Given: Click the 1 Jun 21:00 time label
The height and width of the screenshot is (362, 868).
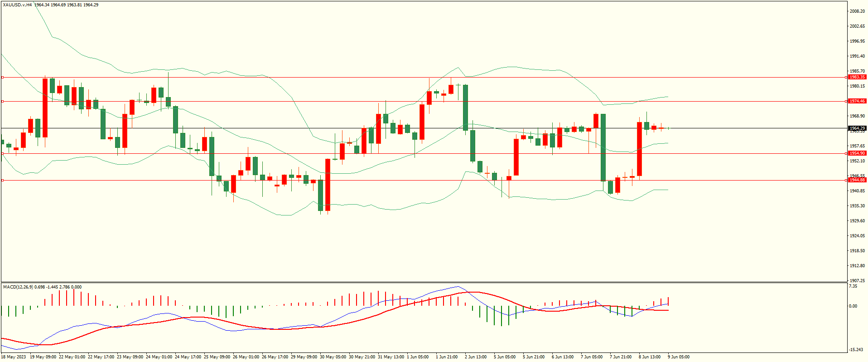Looking at the screenshot, I should point(447,357).
